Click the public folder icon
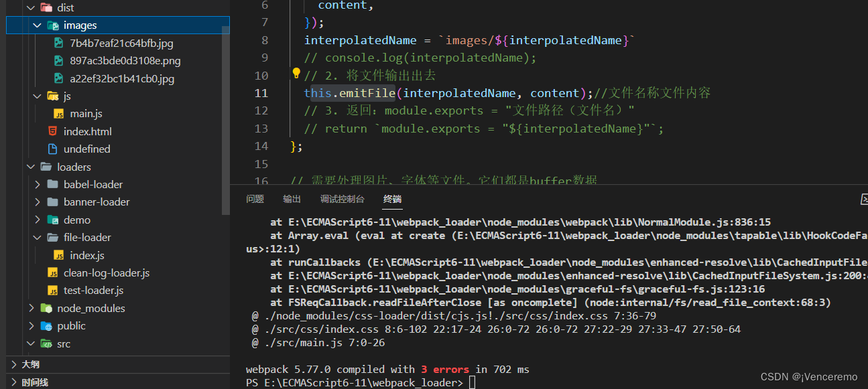The width and height of the screenshot is (868, 389). (x=46, y=325)
